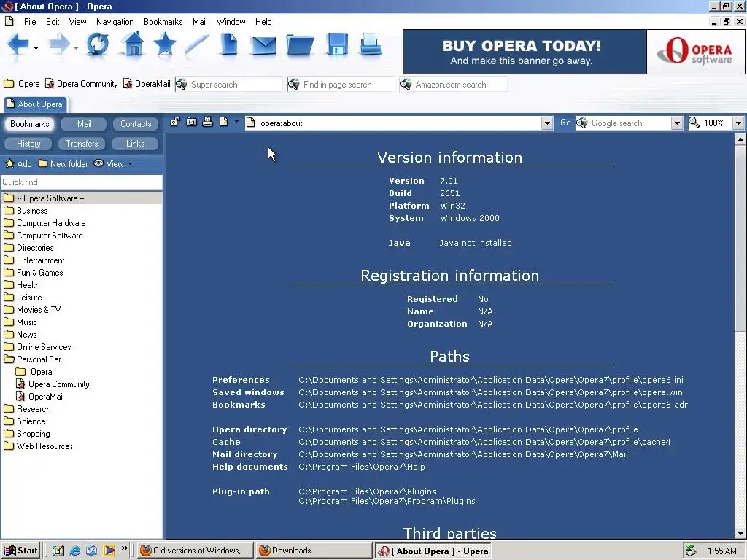This screenshot has height=560, width=747.
Task: Save the page with the floppy icon
Action: (337, 44)
